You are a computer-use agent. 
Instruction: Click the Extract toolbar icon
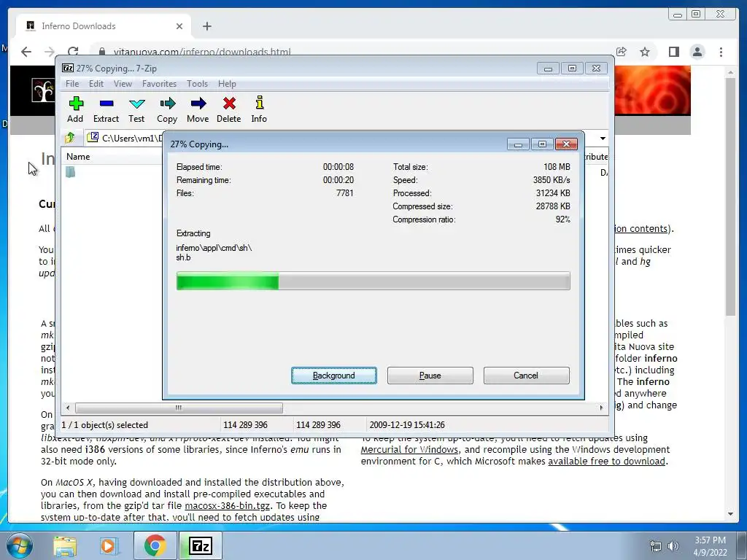coord(106,109)
